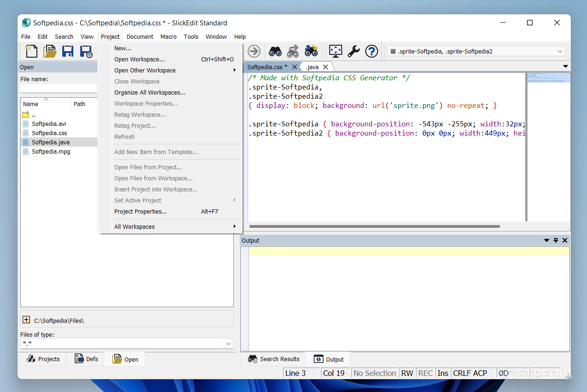Close the .java editor tab
Screen dimensions: 587x392
click(x=325, y=67)
